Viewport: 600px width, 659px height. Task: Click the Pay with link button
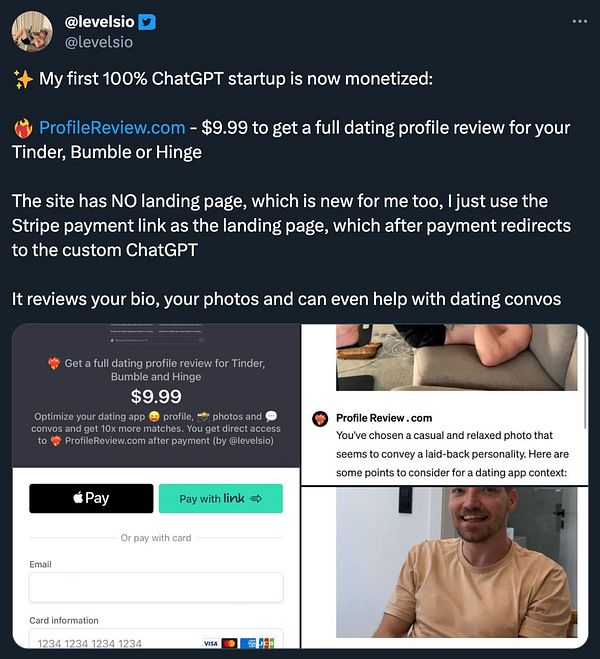pos(221,498)
